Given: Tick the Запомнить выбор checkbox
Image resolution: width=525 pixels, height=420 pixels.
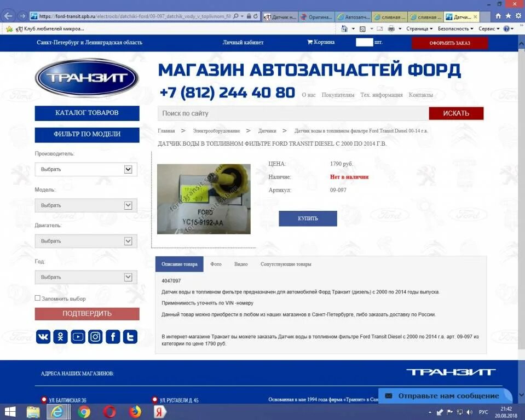Looking at the screenshot, I should tap(37, 298).
